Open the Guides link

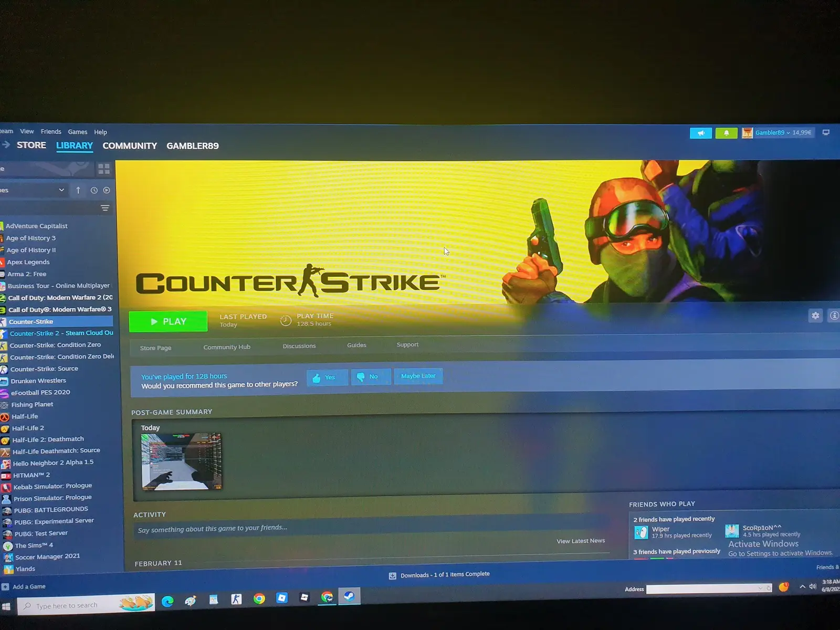tap(356, 345)
